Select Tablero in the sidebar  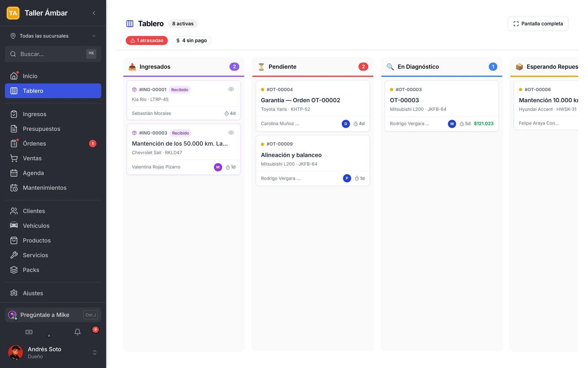tap(53, 91)
